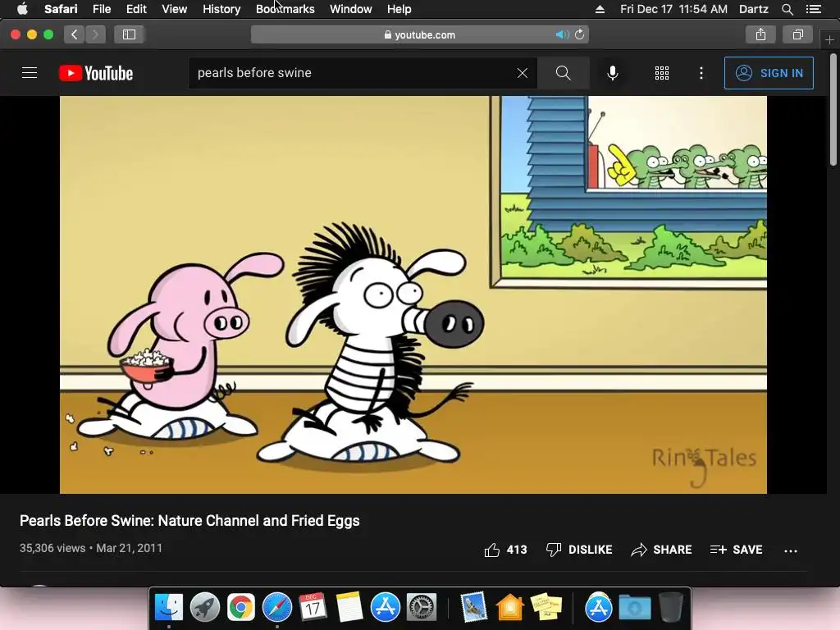Open YouTube settings three-dot menu
840x630 pixels.
701,73
